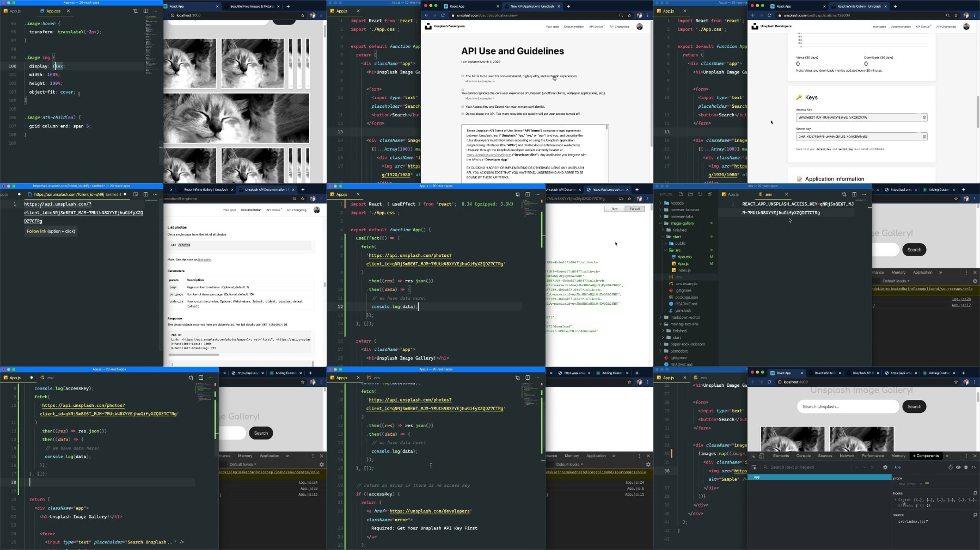Open DevTools kebab menu right of Components tab

[x=966, y=456]
